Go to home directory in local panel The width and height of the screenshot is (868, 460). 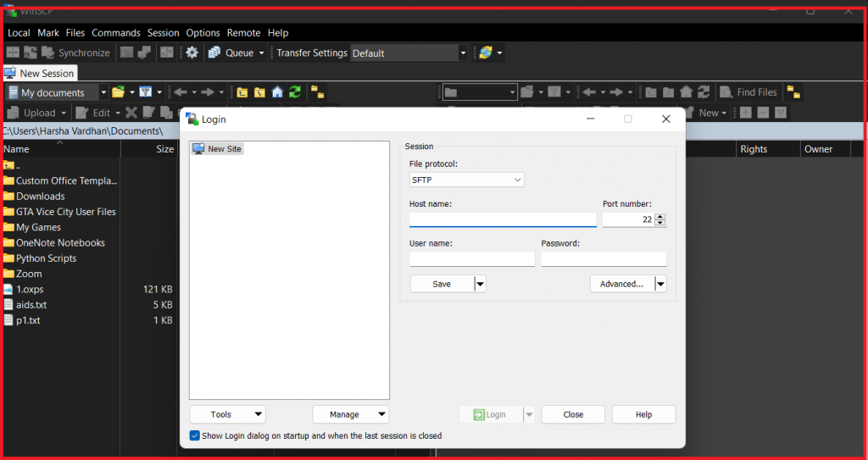tap(277, 92)
